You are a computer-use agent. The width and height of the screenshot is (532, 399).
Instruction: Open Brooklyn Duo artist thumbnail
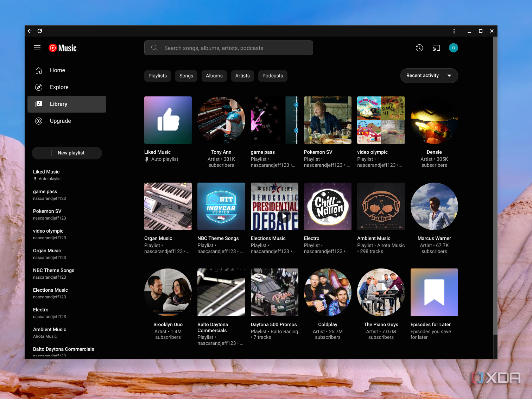coord(168,292)
